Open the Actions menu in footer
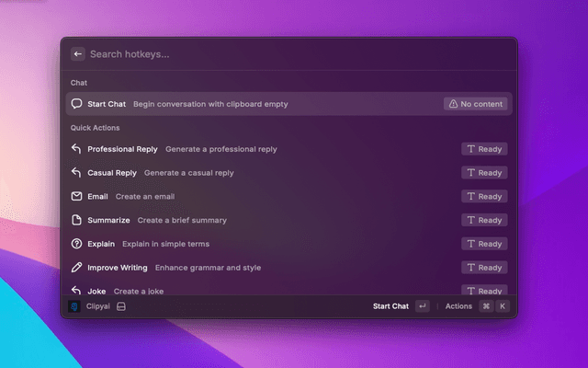The height and width of the screenshot is (368, 588). (x=458, y=306)
